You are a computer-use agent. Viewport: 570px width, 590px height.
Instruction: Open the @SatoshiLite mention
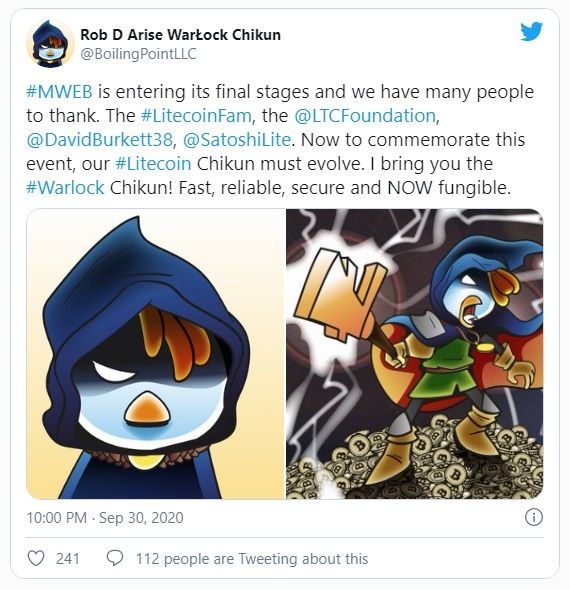(237, 140)
